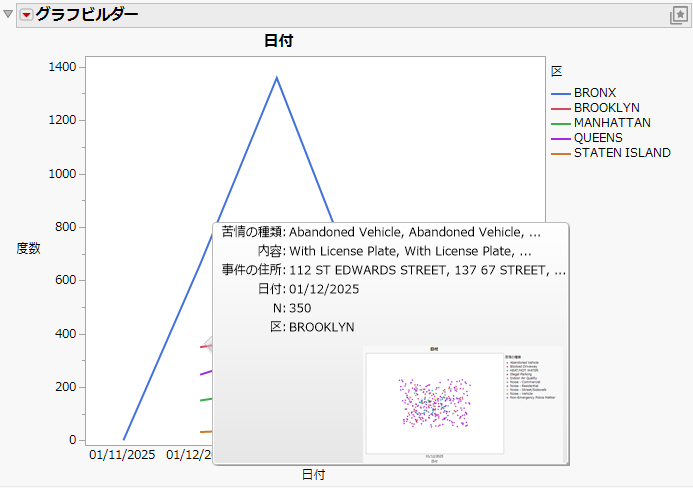693x488 pixels.
Task: Select the QUEENS legend label
Action: [x=598, y=138]
